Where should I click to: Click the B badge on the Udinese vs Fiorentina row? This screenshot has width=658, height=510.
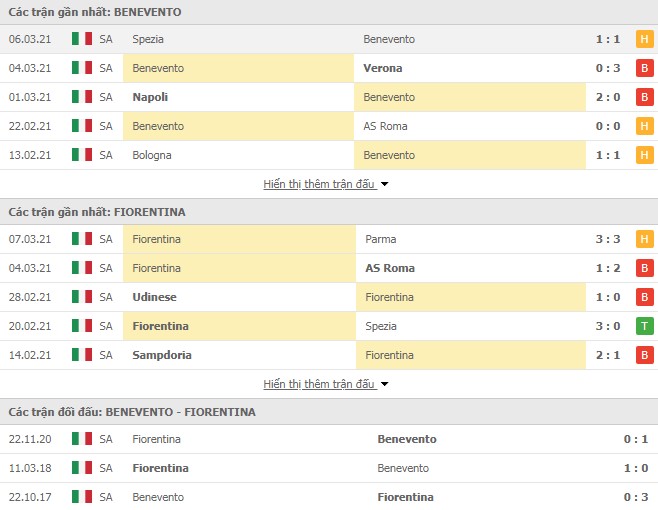pos(644,297)
